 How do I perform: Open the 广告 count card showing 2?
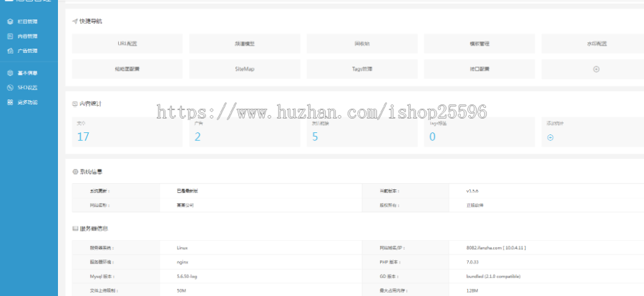(x=245, y=132)
